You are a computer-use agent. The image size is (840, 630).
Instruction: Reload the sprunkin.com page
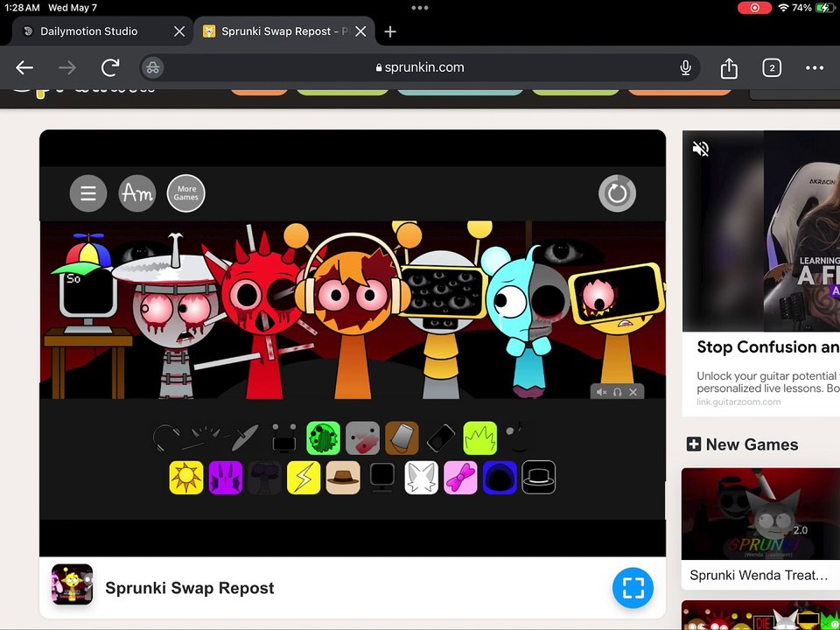110,67
